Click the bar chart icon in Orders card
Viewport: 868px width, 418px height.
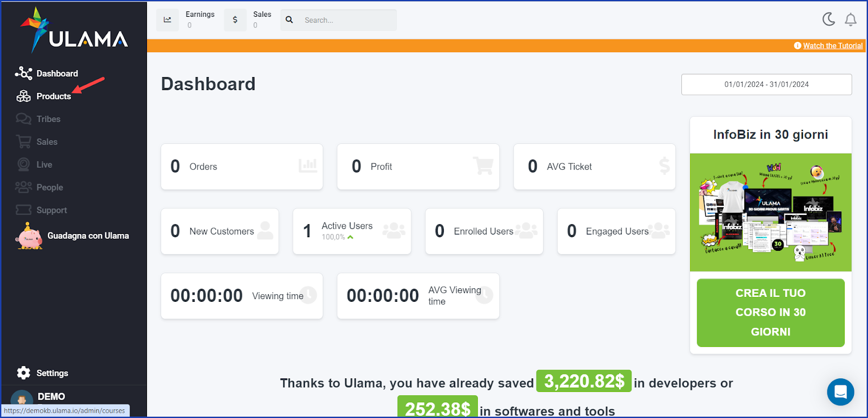[x=308, y=166]
